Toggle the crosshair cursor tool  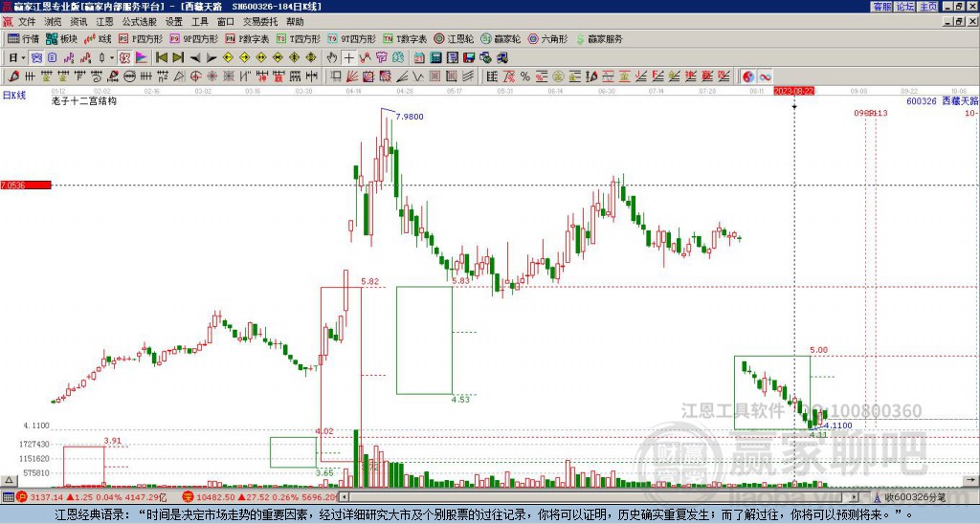pyautogui.click(x=348, y=58)
